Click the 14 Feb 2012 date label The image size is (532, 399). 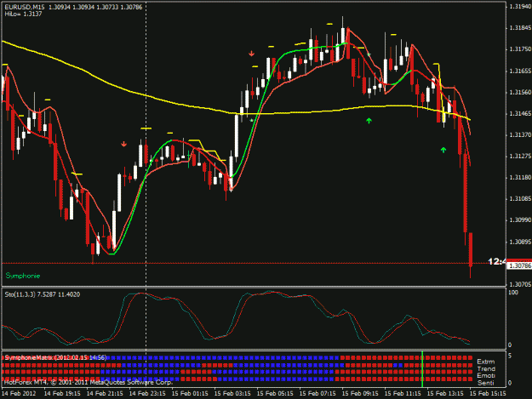[x=19, y=394]
